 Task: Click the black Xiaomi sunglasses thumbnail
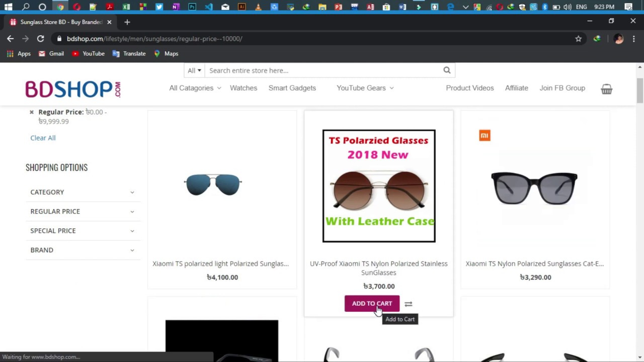534,188
